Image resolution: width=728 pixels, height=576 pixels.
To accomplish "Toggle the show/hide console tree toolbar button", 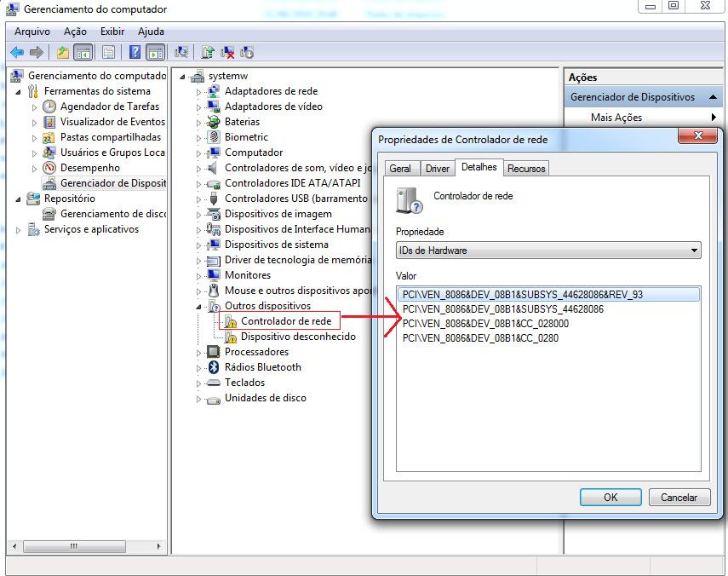I will [83, 53].
